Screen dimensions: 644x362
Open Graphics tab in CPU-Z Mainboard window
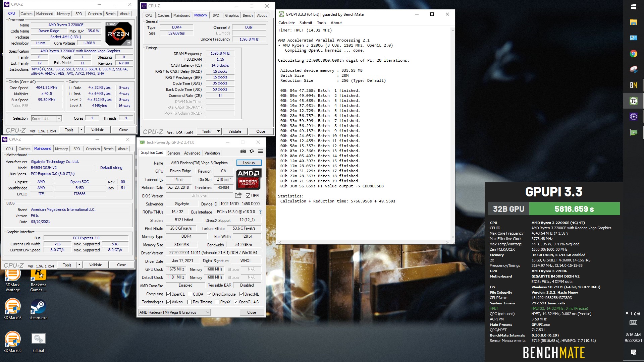93,149
